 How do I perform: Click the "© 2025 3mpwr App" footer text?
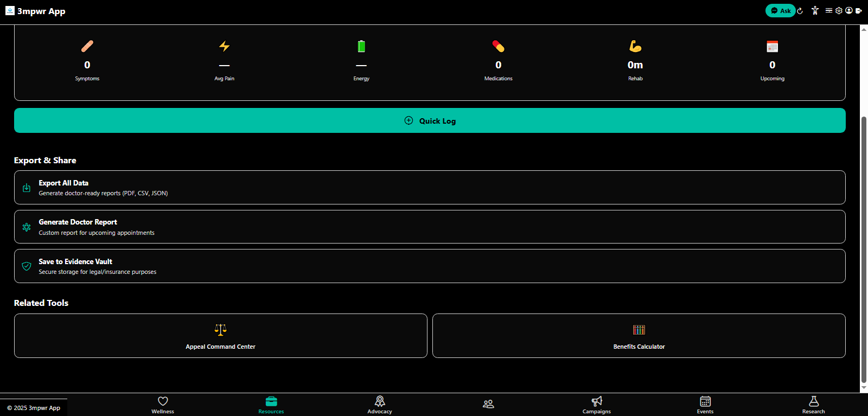[34, 408]
